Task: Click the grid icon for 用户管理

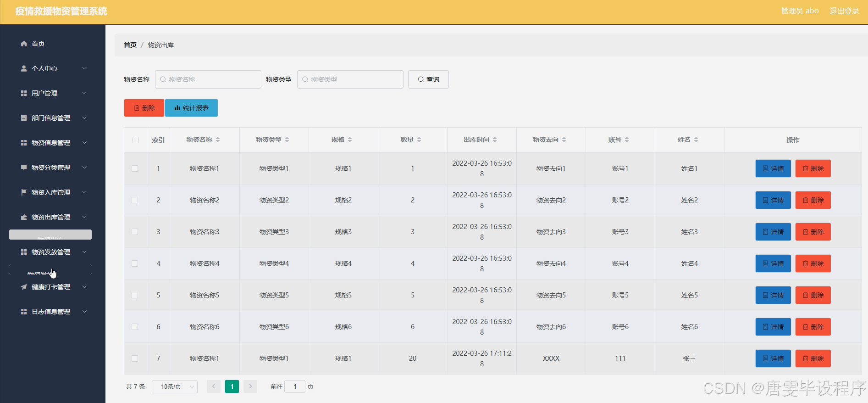Action: [24, 93]
